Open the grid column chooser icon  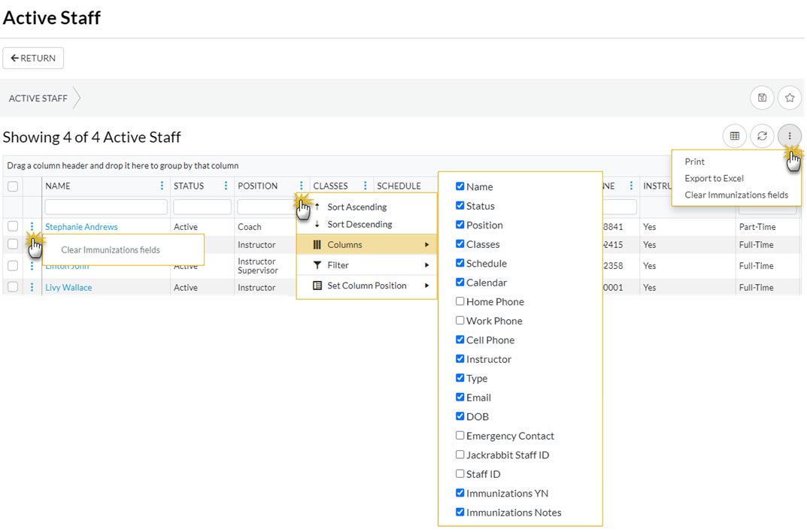(735, 136)
